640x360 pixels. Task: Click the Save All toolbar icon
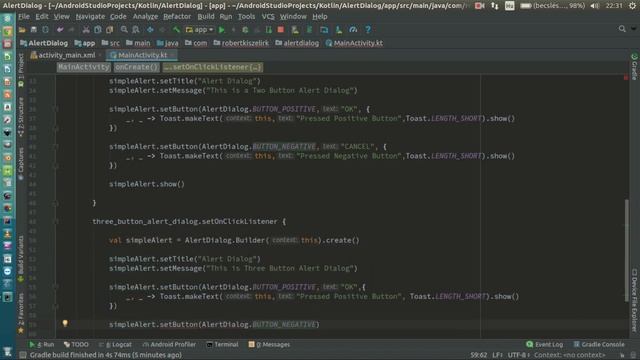(x=33, y=29)
